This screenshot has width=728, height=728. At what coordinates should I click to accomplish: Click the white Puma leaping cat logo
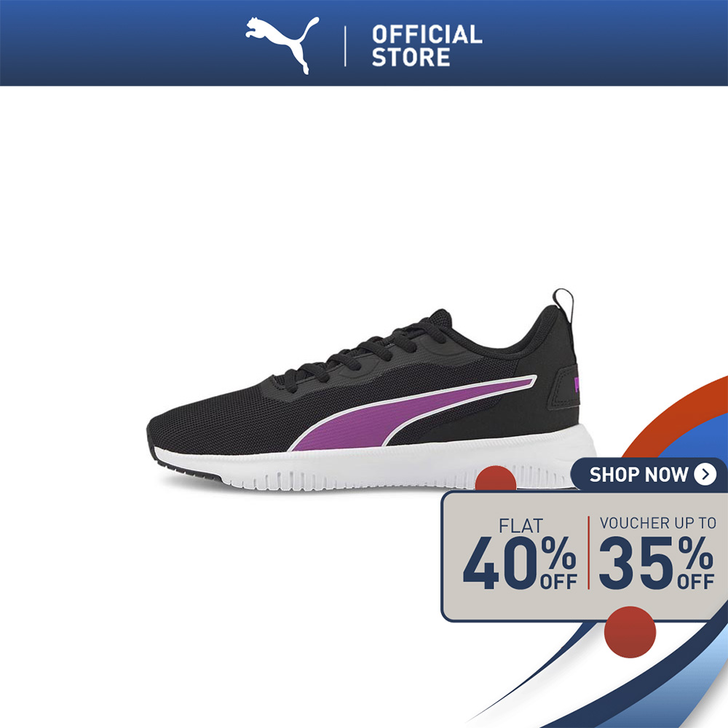pyautogui.click(x=282, y=45)
